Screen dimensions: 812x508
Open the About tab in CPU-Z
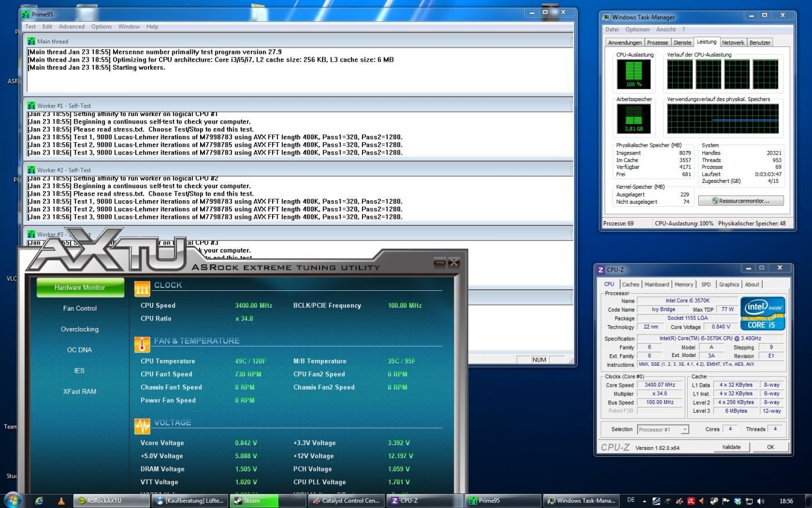pos(752,284)
